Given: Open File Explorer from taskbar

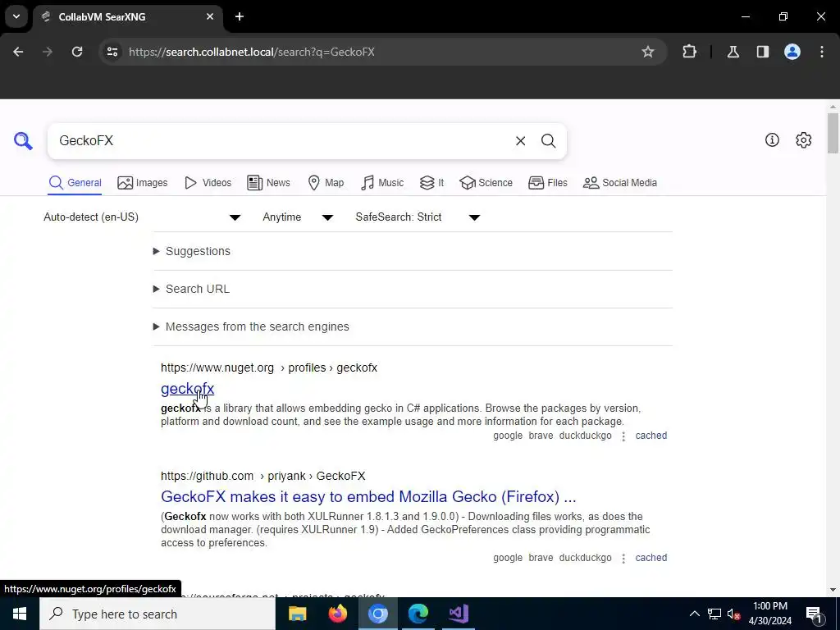Looking at the screenshot, I should click(297, 614).
